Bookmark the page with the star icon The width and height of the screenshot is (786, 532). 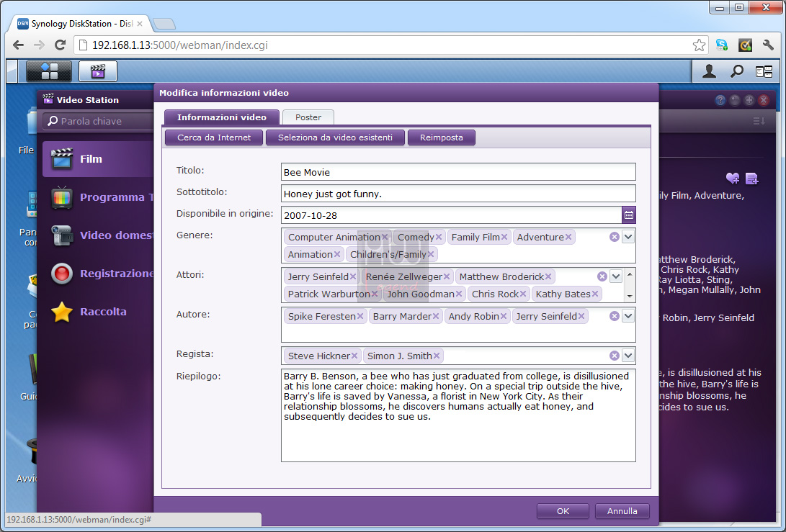699,45
